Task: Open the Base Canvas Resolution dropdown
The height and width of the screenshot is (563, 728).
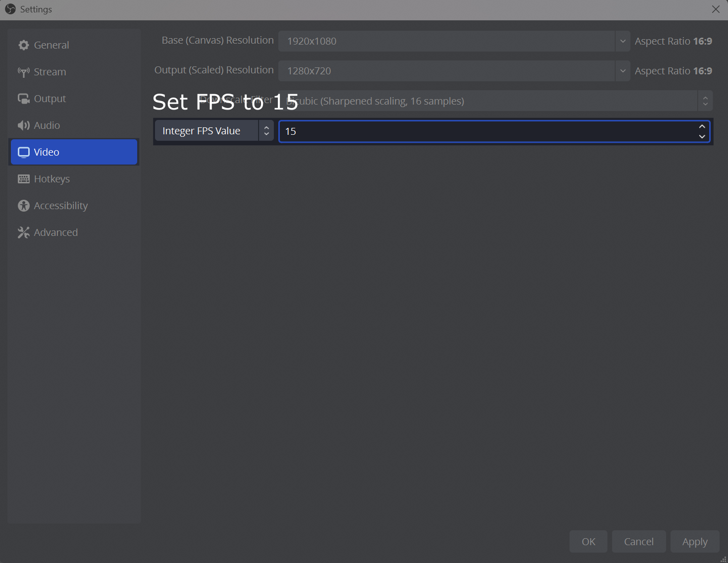Action: pos(622,41)
